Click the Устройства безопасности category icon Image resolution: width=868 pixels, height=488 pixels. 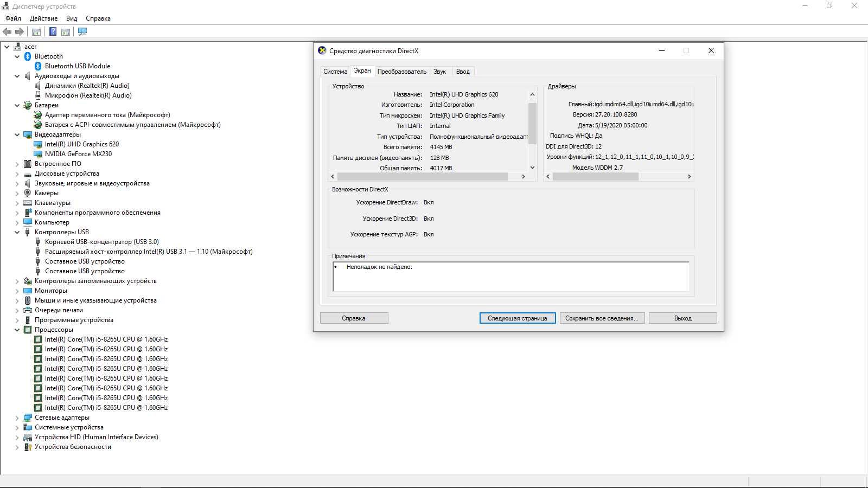click(28, 447)
